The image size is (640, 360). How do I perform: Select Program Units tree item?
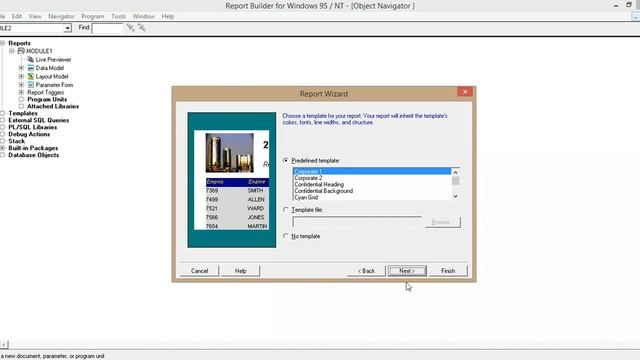(x=47, y=99)
